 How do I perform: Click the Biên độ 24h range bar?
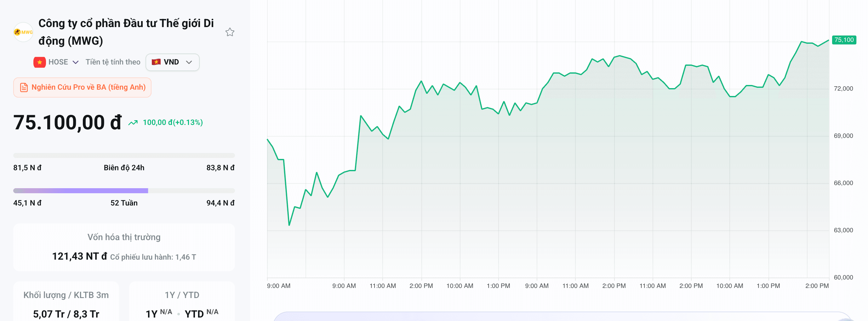click(124, 155)
